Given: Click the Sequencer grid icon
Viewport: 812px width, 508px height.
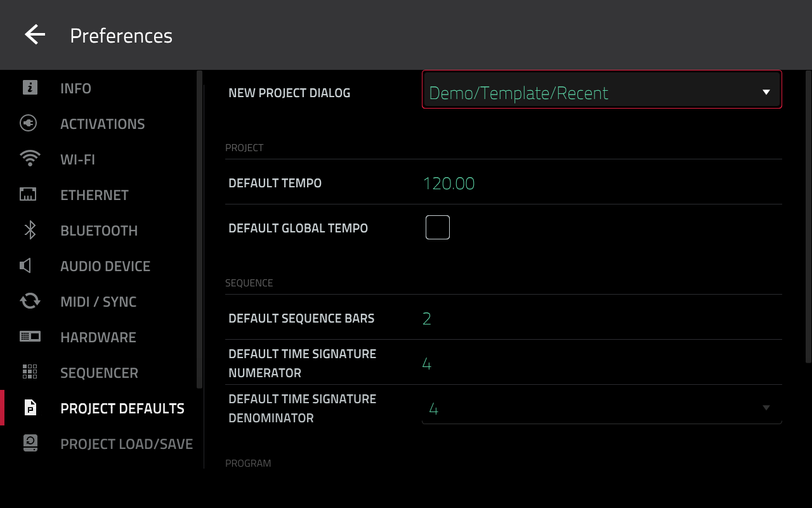Looking at the screenshot, I should pos(30,372).
